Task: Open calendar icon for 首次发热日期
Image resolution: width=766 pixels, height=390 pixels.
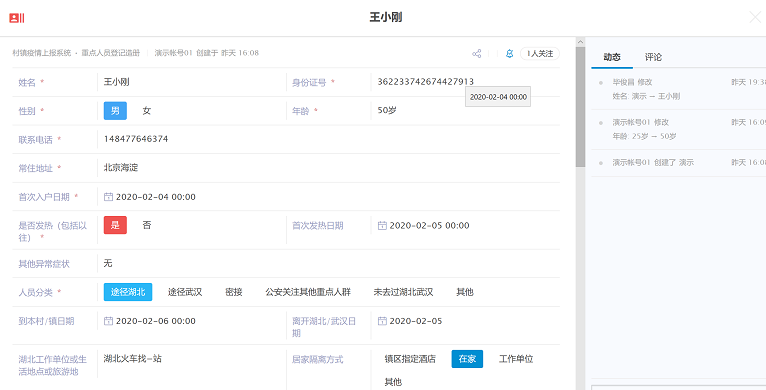Action: (382, 225)
